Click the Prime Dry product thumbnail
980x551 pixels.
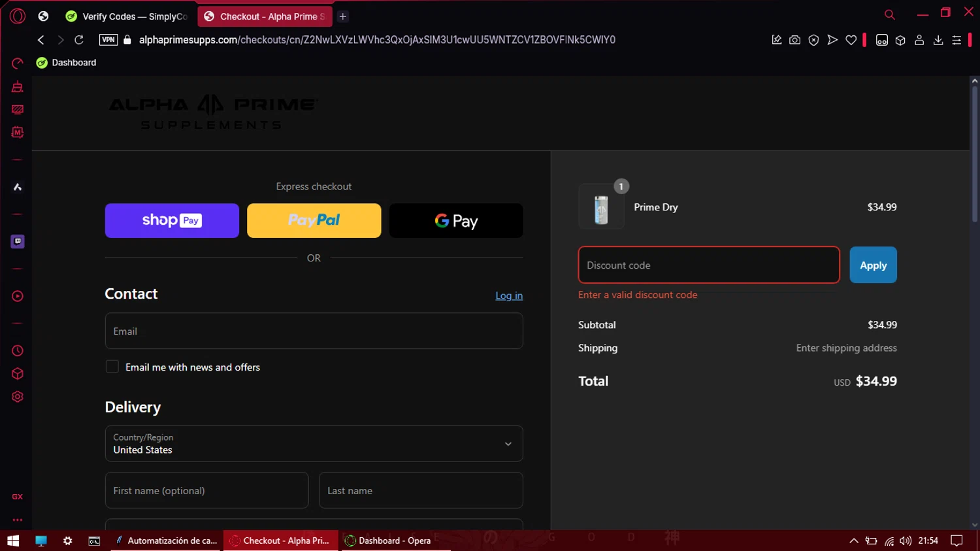tap(601, 207)
